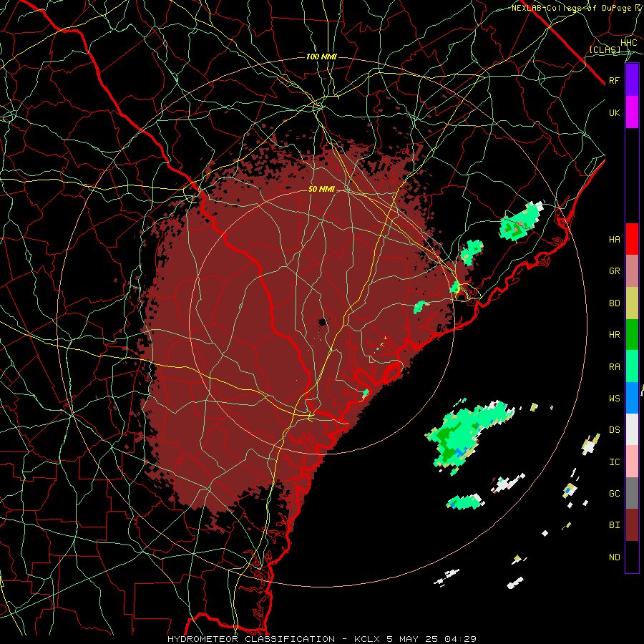This screenshot has width=644, height=644.
Task: Click the RF legend label
Action: [615, 80]
